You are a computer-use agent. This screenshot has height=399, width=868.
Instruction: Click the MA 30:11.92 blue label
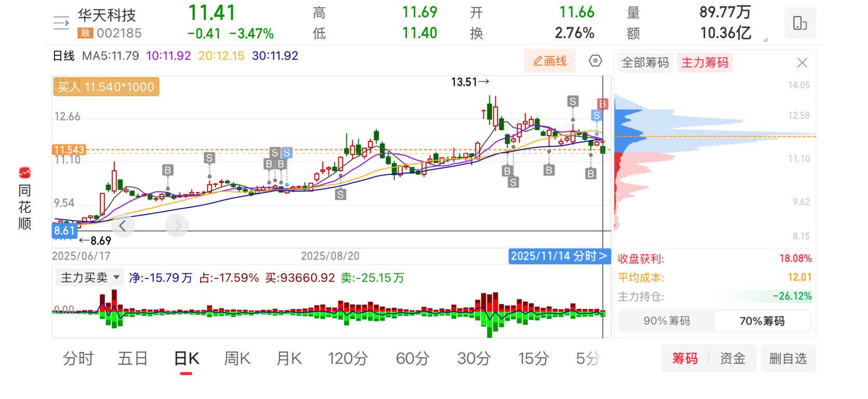click(275, 56)
